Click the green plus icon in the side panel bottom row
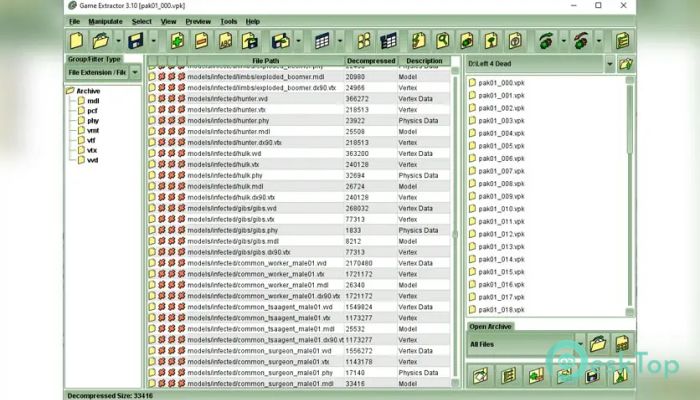The width and height of the screenshot is (700, 400). tap(536, 375)
